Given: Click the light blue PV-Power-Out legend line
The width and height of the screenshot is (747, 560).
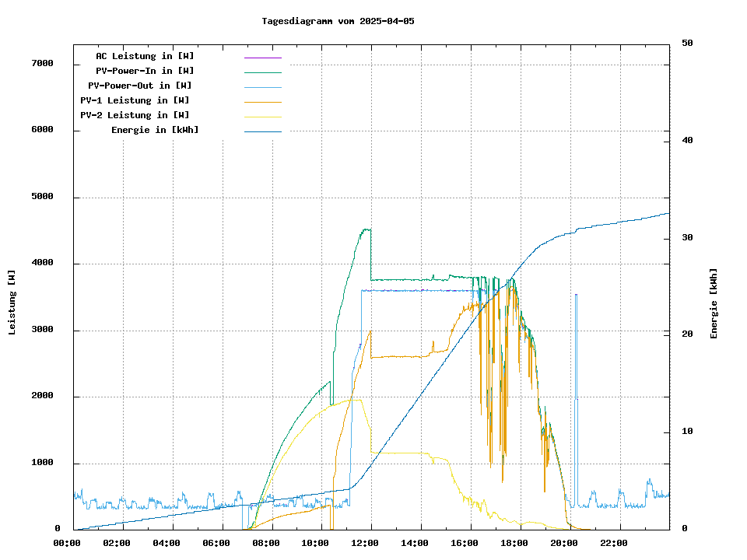Looking at the screenshot, I should tap(262, 86).
